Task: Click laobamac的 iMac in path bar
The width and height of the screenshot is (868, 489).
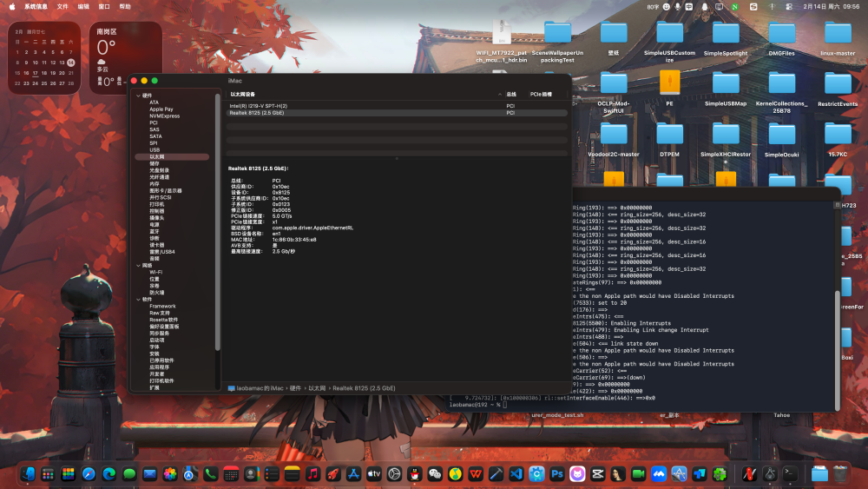Action: click(260, 388)
